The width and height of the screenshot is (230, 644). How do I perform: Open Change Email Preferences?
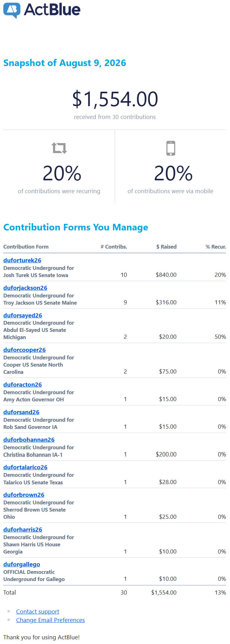[50, 620]
